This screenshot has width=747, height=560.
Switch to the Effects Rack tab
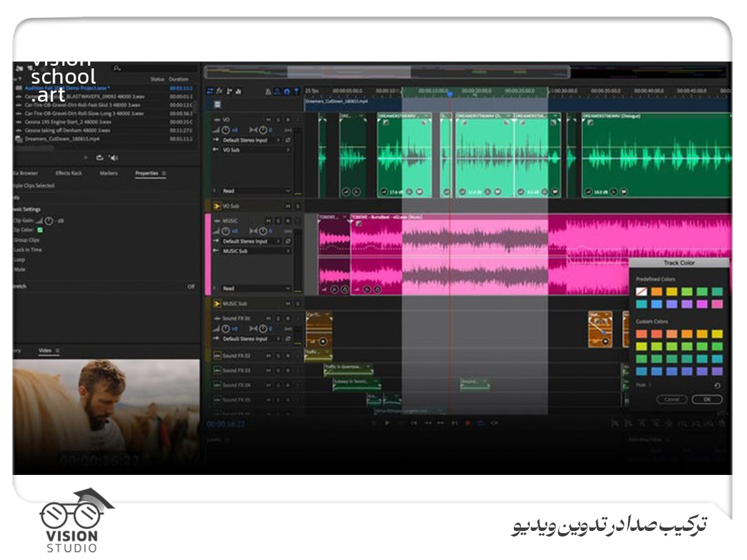click(68, 174)
